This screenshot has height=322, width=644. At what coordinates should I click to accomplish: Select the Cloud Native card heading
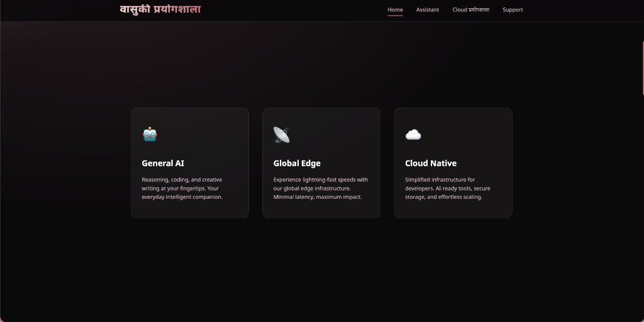pos(431,163)
